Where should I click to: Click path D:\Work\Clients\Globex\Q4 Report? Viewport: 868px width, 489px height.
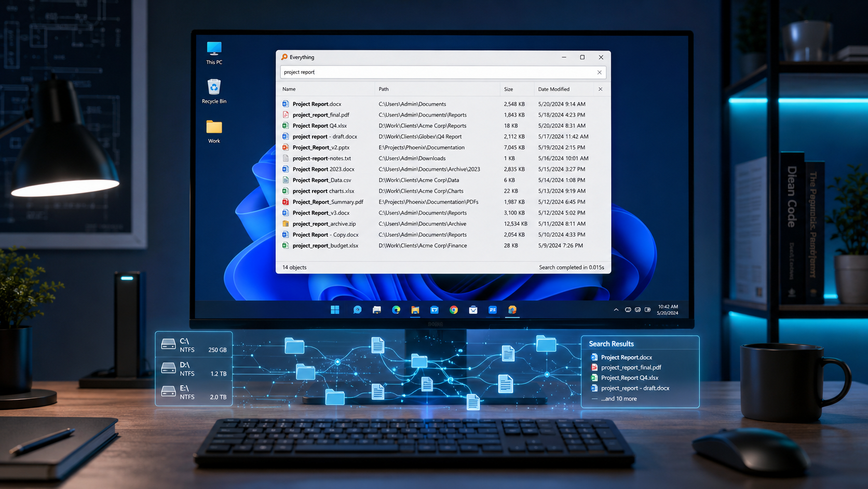[x=420, y=137]
